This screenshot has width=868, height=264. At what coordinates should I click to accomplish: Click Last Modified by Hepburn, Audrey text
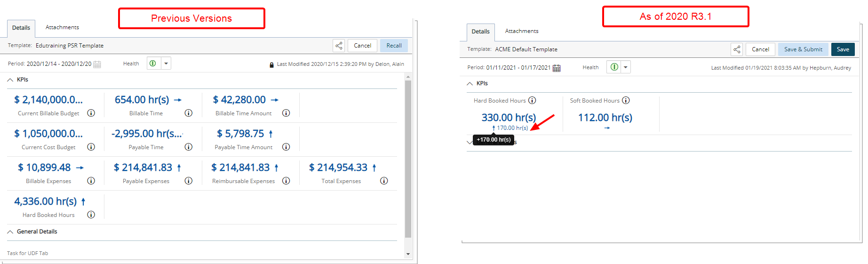coord(781,68)
